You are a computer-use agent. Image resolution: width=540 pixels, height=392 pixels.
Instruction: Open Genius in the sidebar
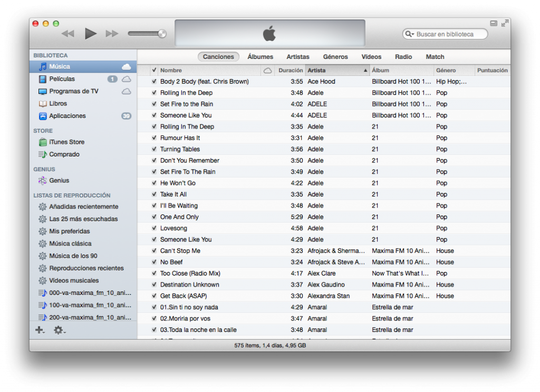83,180
